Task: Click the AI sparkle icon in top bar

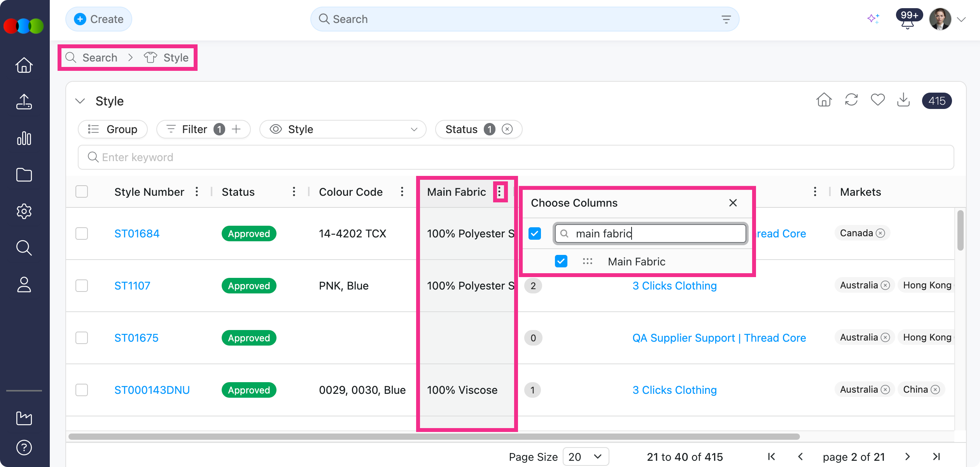Action: click(x=873, y=19)
